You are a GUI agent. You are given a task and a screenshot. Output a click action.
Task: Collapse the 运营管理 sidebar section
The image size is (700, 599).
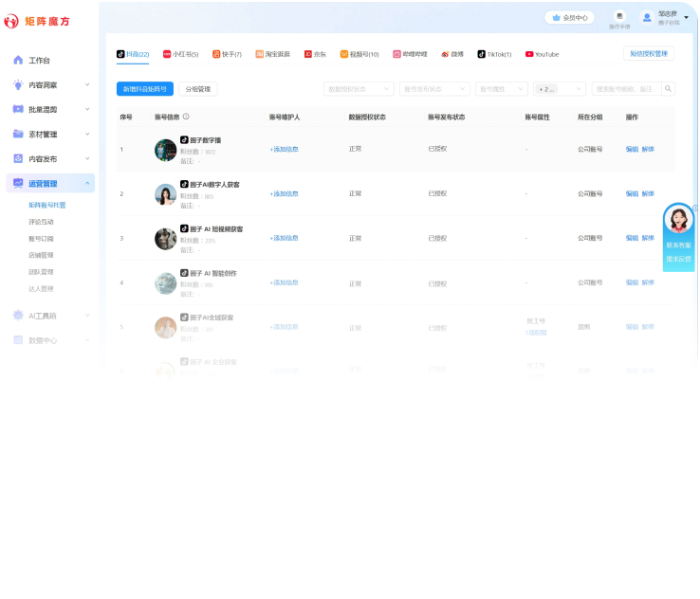[x=87, y=184]
